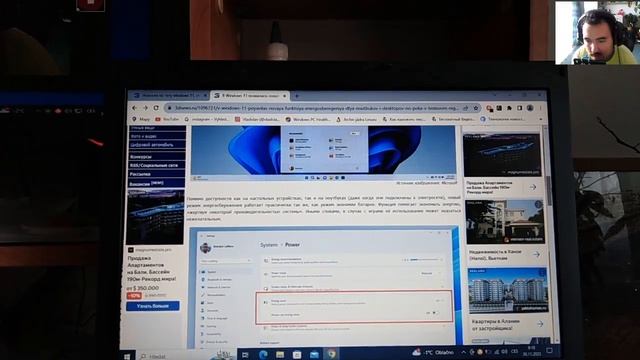Open the weather widget showing Oblačno
This screenshot has width=640, height=360.
click(x=433, y=352)
